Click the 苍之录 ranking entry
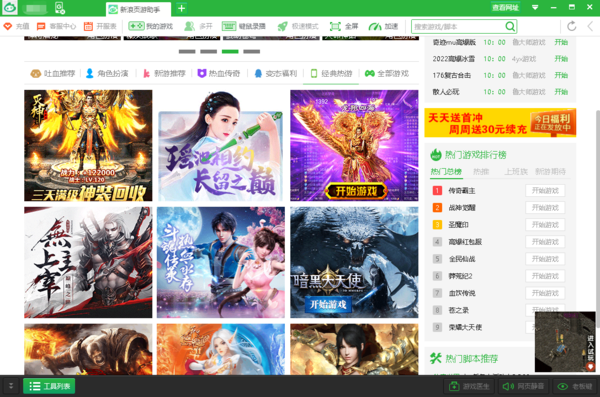Screen dimensions: 600x397 click(x=458, y=310)
